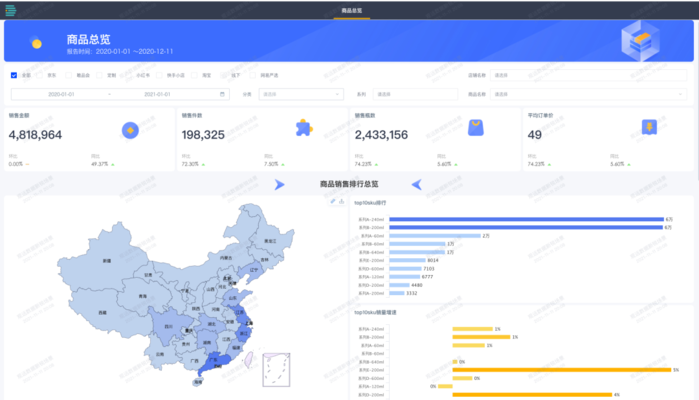Click the 店铺名称 input field
Image resolution: width=699 pixels, height=400 pixels.
click(588, 74)
